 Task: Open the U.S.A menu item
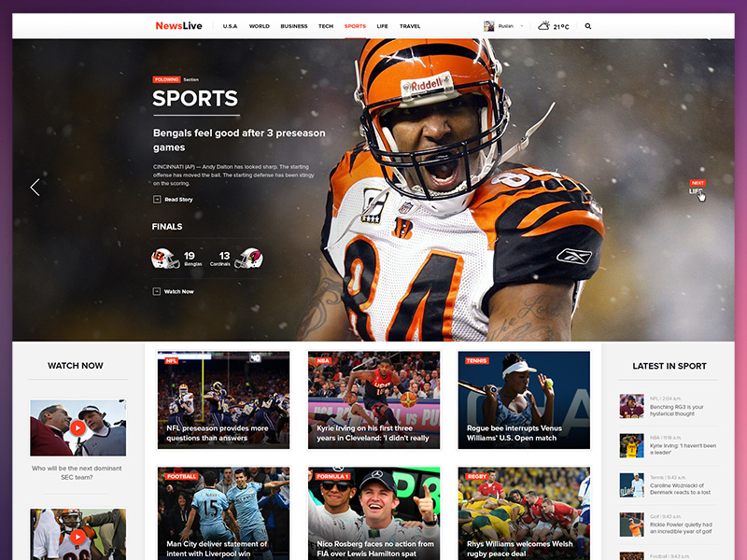click(230, 26)
